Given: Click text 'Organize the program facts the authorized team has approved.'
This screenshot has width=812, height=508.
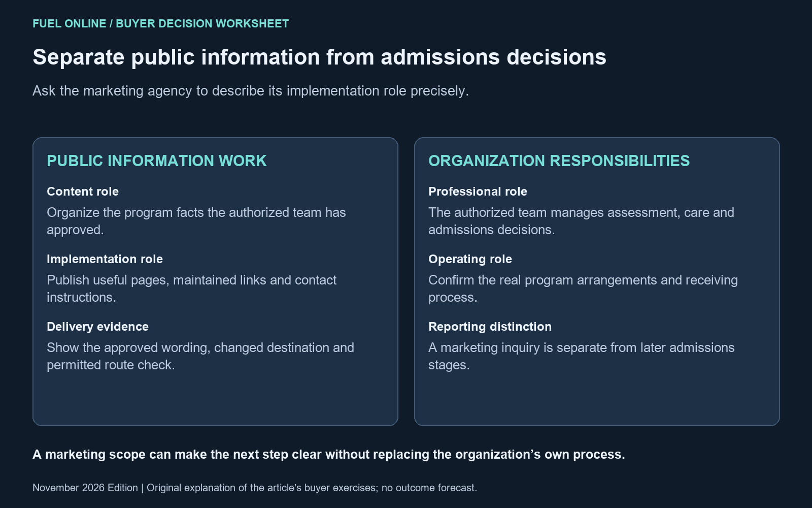Looking at the screenshot, I should pyautogui.click(x=196, y=221).
